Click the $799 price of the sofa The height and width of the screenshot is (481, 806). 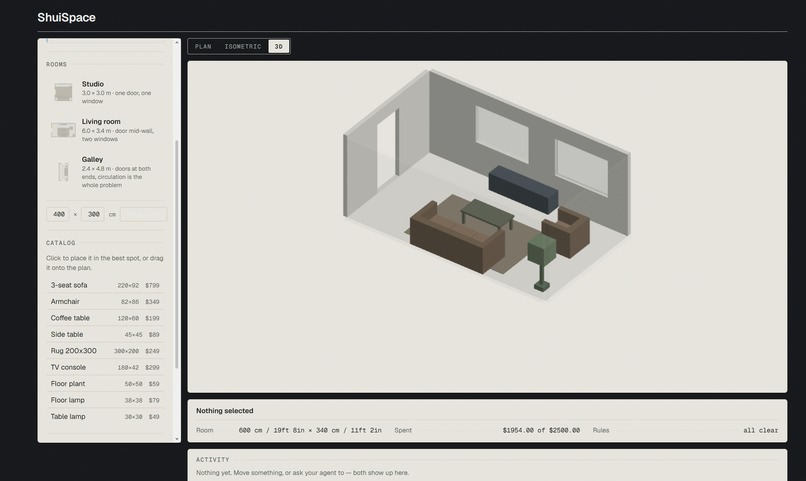[152, 286]
